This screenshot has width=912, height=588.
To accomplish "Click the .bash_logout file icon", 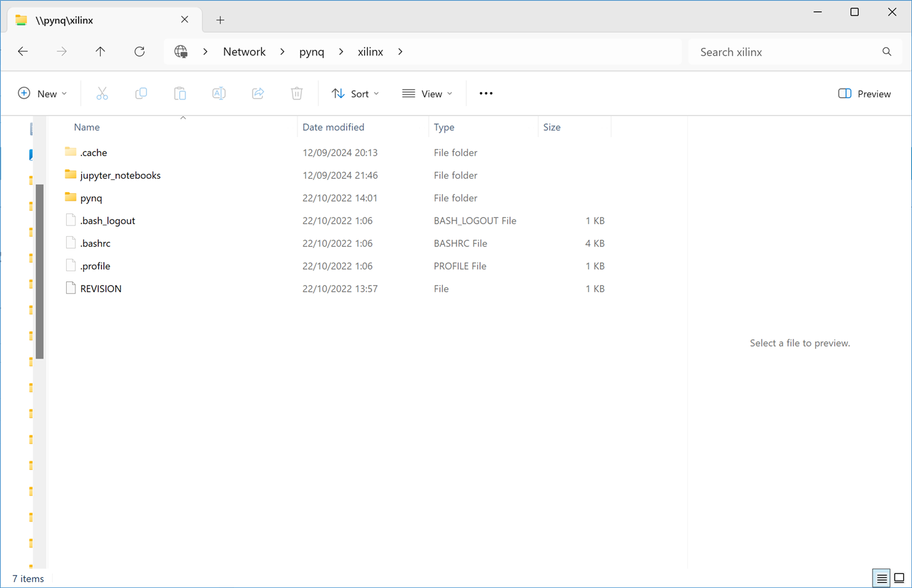I will (71, 220).
